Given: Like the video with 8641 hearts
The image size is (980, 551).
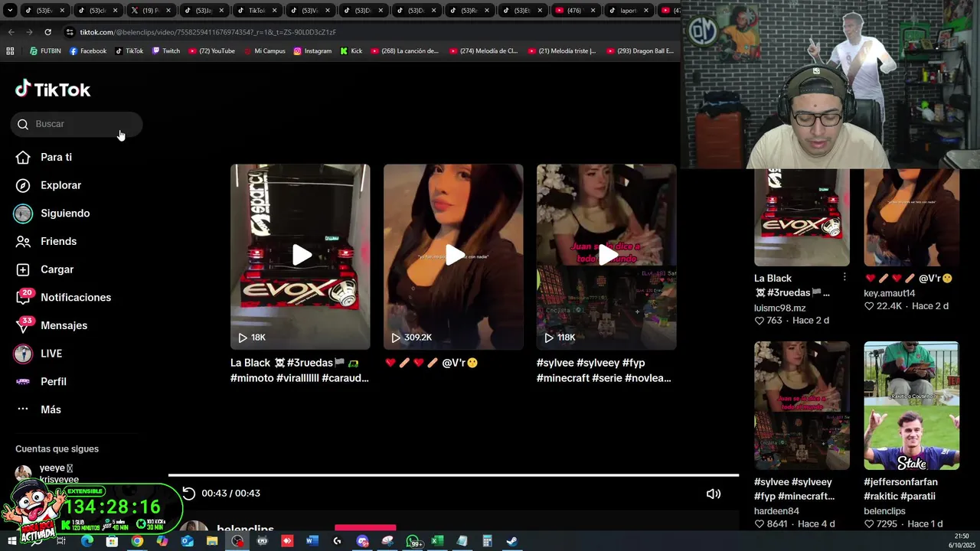Looking at the screenshot, I should (759, 524).
